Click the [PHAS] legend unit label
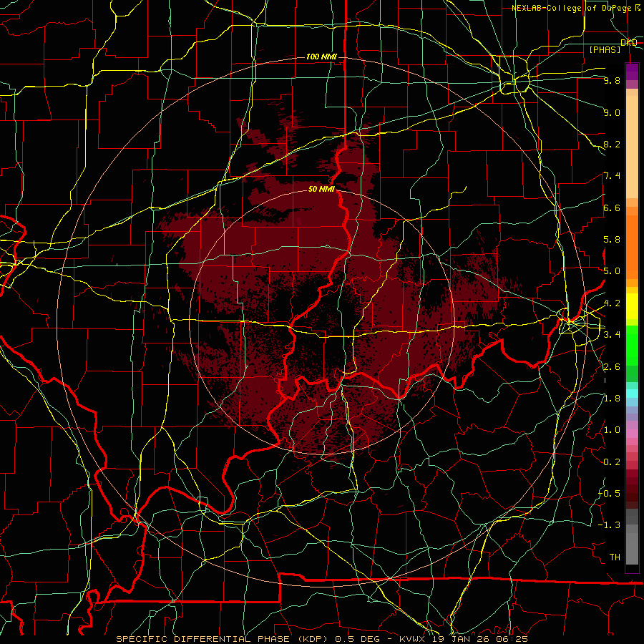 pos(605,49)
